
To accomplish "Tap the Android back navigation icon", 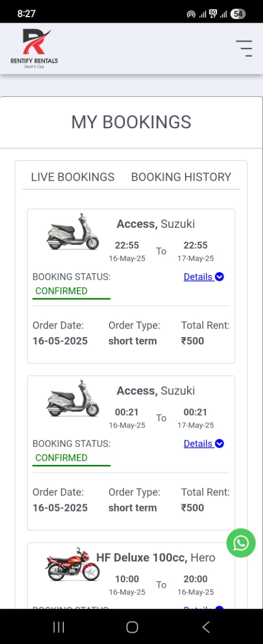I will point(206,626).
